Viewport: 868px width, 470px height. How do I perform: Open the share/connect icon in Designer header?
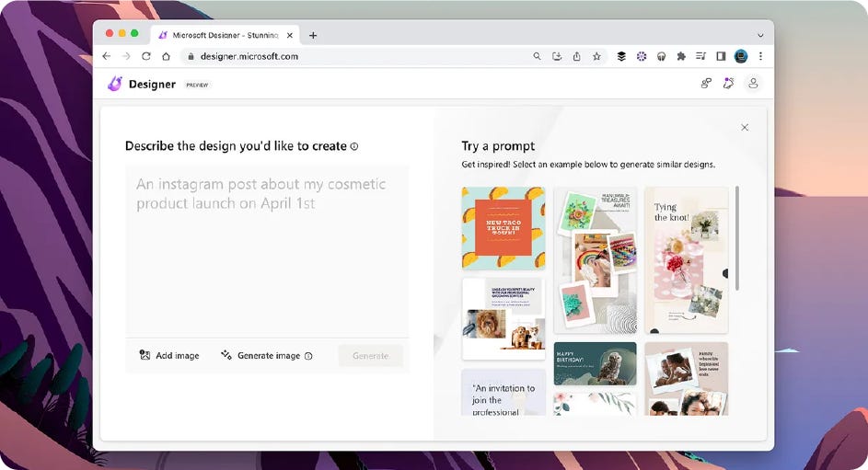706,84
